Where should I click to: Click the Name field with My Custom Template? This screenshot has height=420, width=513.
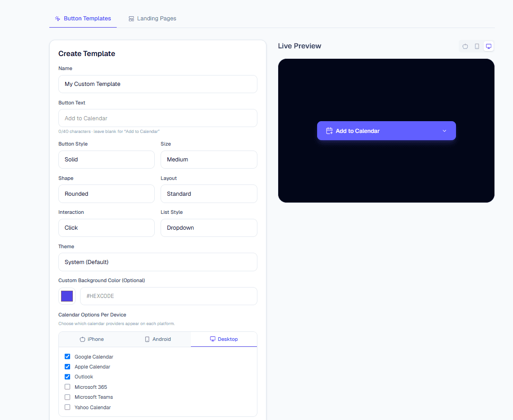point(158,84)
